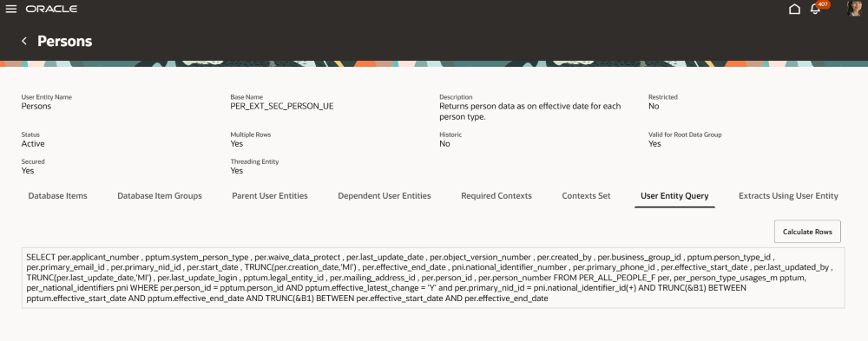This screenshot has width=868, height=341.
Task: Select the base name PER_EXT_SEC_PERSON_UE
Action: (282, 106)
